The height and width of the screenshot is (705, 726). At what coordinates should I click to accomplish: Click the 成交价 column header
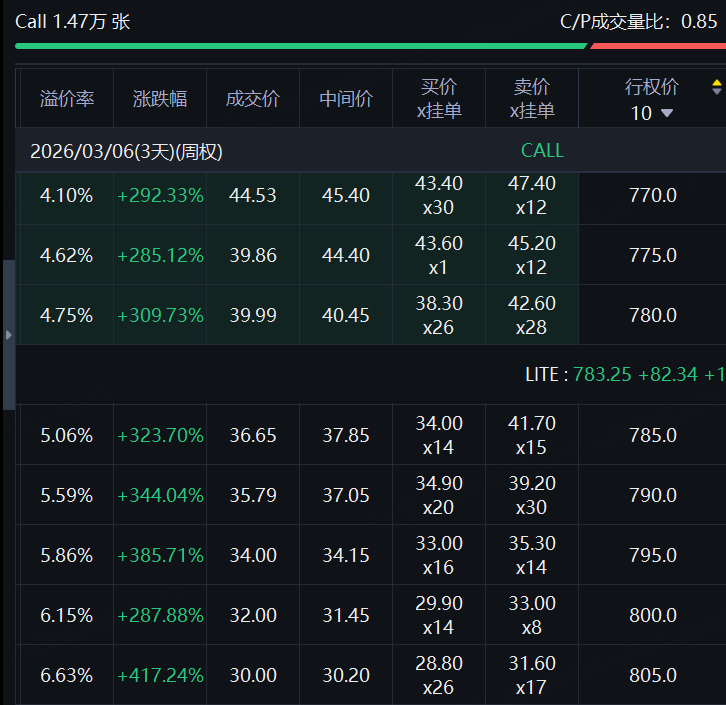click(x=253, y=99)
